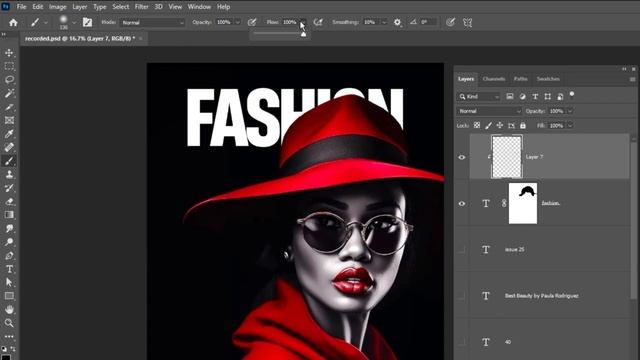Filter layers by pixel layers
Image resolution: width=640 pixels, height=360 pixels.
coord(510,96)
